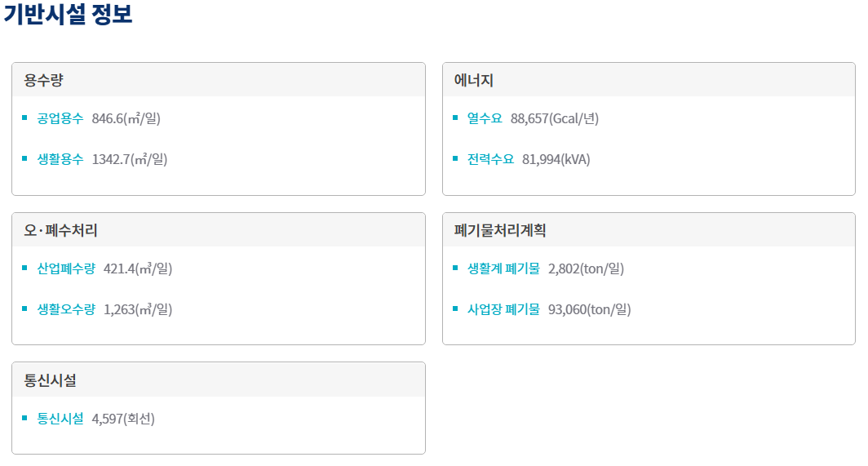Click the bullet icon beside 열수요
The image size is (868, 466).
[x=455, y=118]
